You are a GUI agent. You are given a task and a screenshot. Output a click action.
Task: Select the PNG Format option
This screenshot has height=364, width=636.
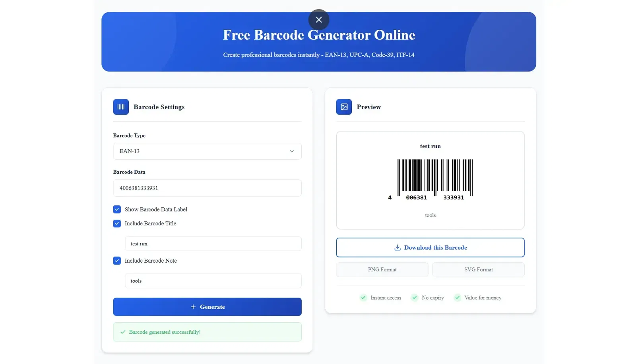click(x=382, y=269)
